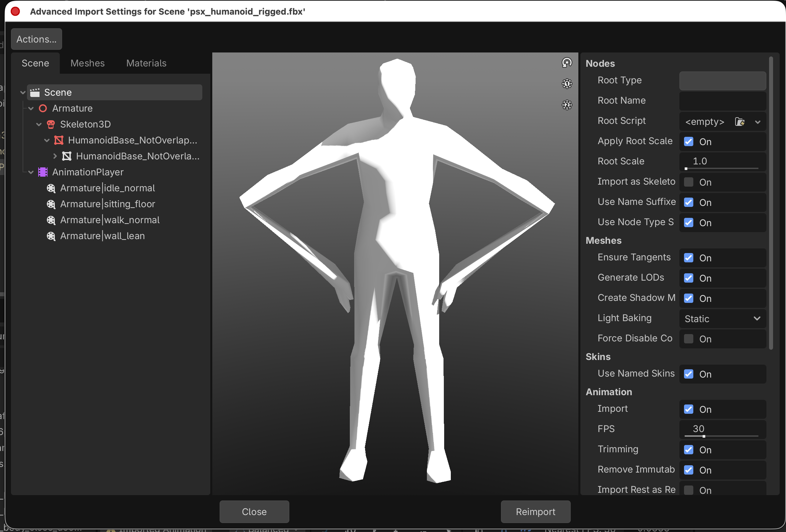Click the Armature Node3D circle icon
The height and width of the screenshot is (532, 786).
[43, 108]
